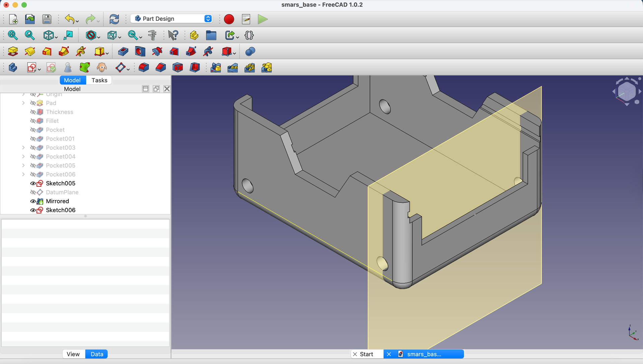Create a new body
This screenshot has height=364, width=643.
pos(13,68)
